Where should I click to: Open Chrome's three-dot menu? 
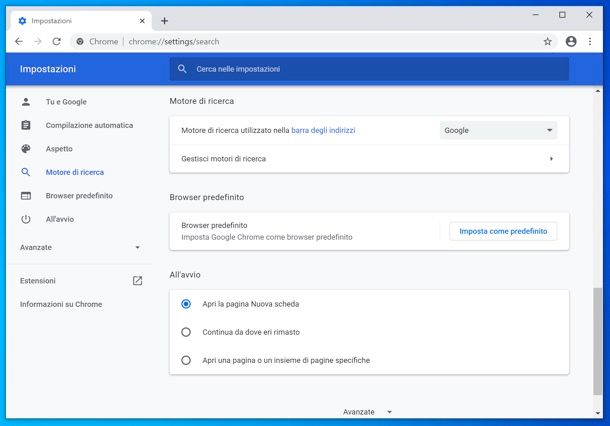click(x=590, y=41)
